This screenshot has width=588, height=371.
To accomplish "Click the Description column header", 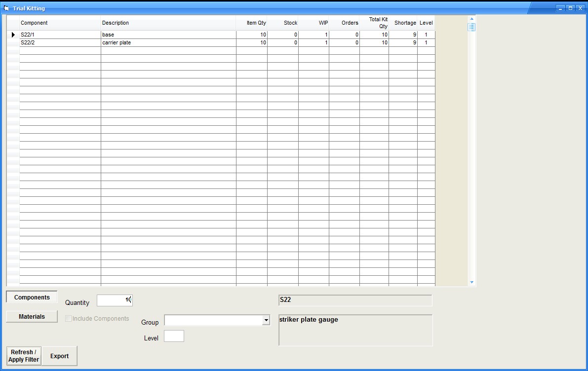I will 168,23.
